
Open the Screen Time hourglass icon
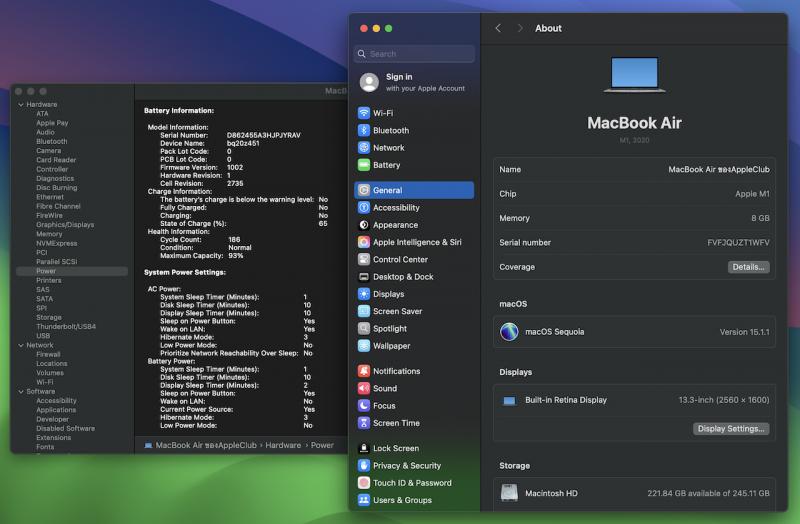(364, 423)
